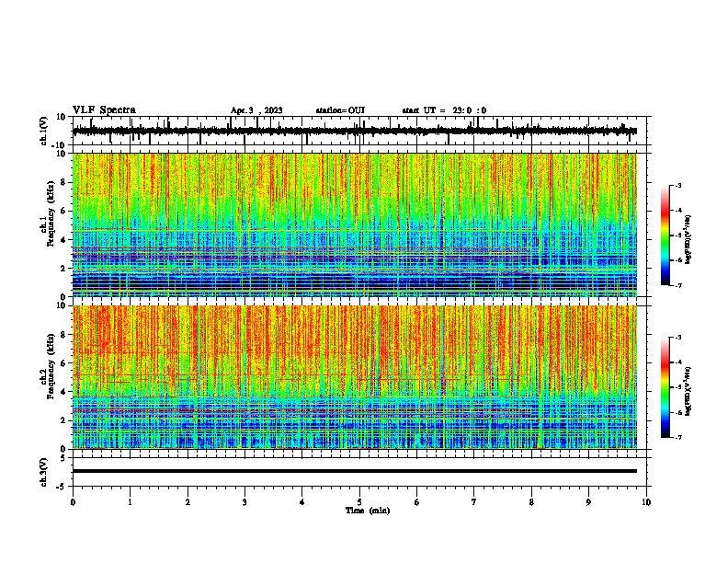Click the ch.1(V) waveform trace panel
The height and width of the screenshot is (563, 728).
(x=361, y=131)
